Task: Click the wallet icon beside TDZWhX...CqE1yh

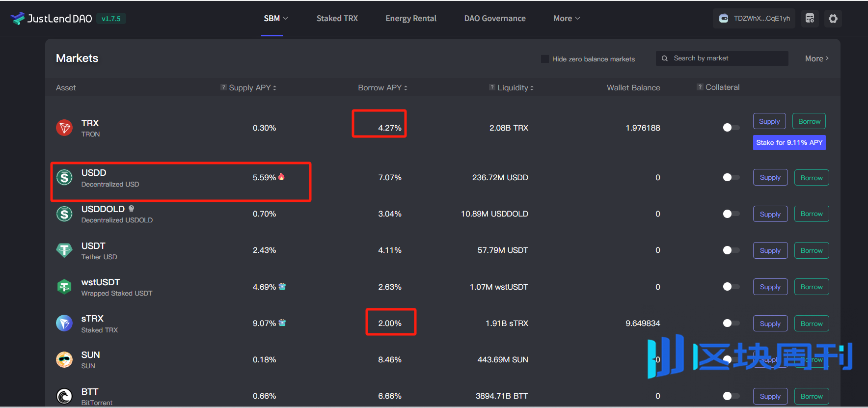Action: [724, 19]
